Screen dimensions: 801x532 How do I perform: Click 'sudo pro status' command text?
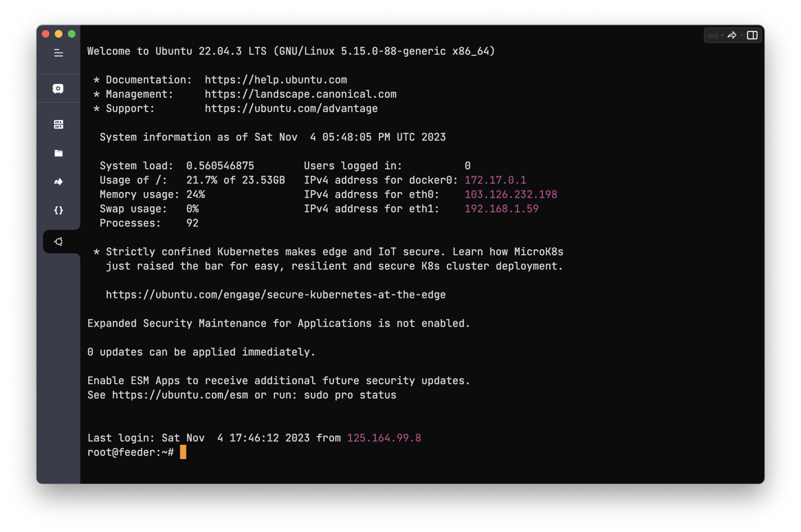350,395
